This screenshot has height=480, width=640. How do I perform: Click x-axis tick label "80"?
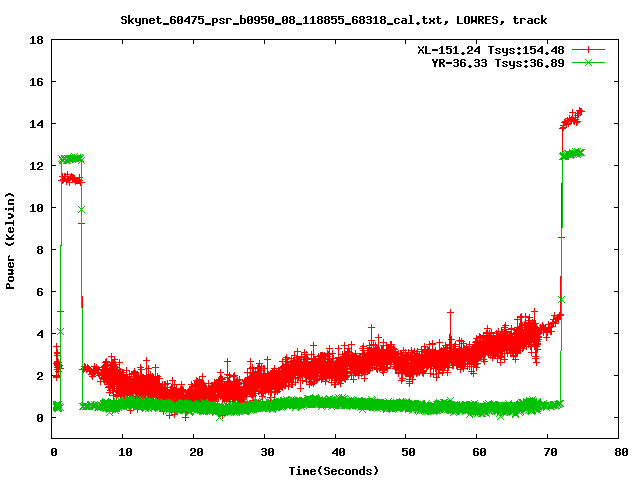pyautogui.click(x=621, y=452)
